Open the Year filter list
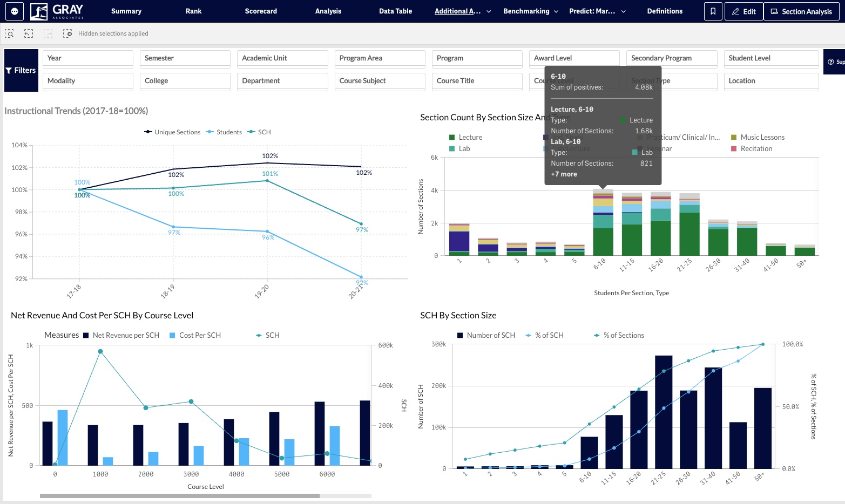 pos(88,58)
